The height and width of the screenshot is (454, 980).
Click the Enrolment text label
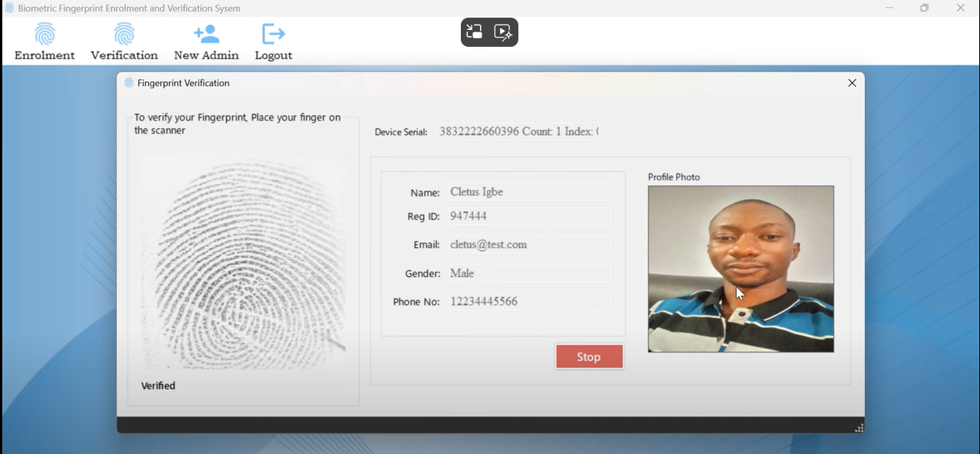[44, 55]
